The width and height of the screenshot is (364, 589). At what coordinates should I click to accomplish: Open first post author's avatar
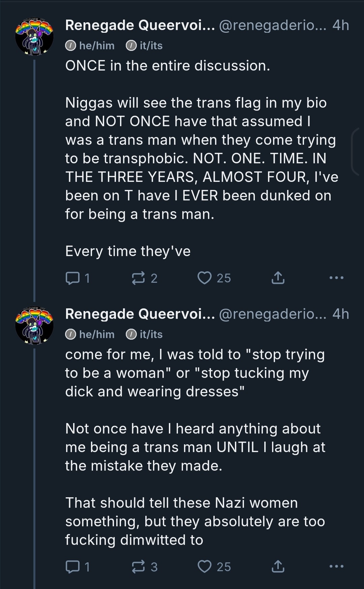tap(34, 37)
